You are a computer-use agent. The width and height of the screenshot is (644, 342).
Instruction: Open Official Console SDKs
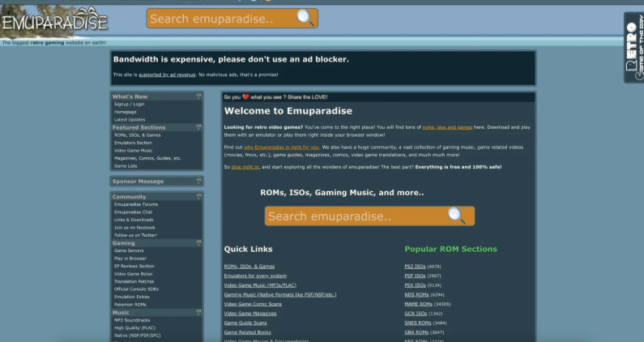click(x=136, y=289)
